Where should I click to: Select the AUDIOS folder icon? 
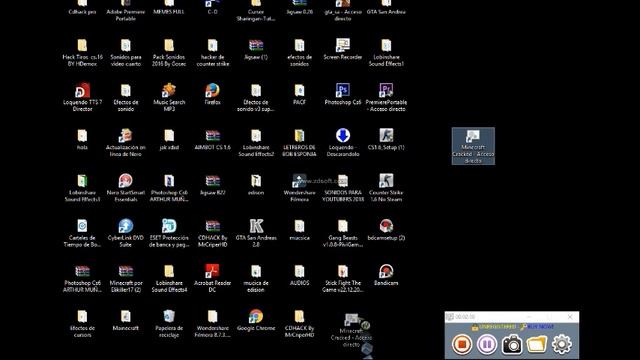click(299, 275)
